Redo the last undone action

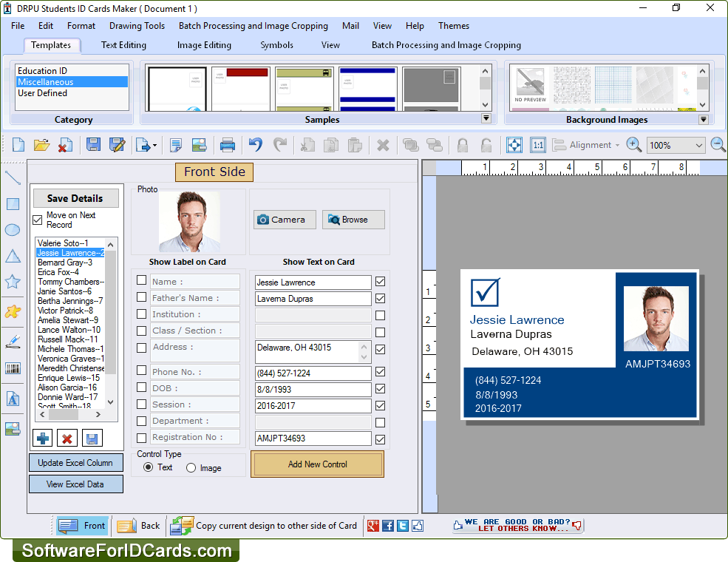[x=280, y=145]
